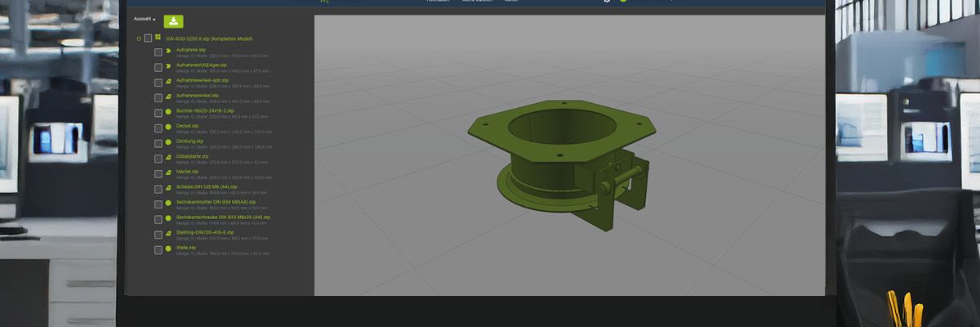Tick the Mantel.stp checkbox
The width and height of the screenshot is (980, 327).
click(158, 174)
